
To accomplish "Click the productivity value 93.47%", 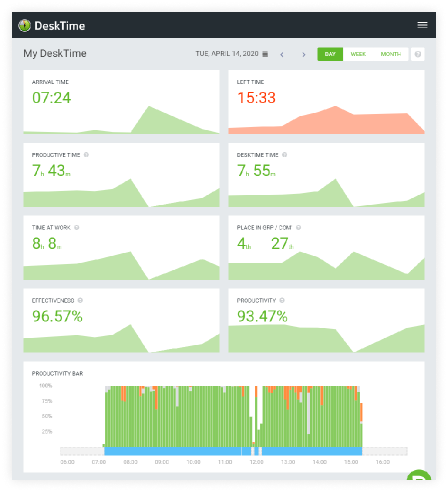I will coord(262,316).
